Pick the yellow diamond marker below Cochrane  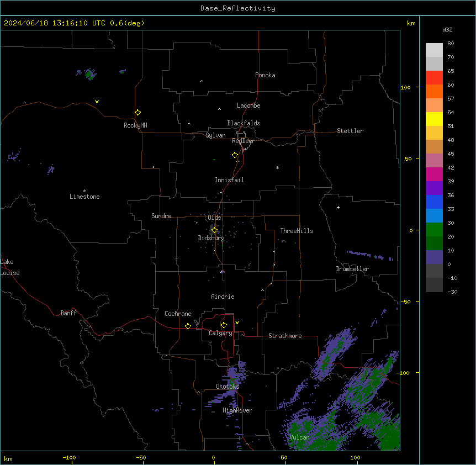click(x=188, y=326)
